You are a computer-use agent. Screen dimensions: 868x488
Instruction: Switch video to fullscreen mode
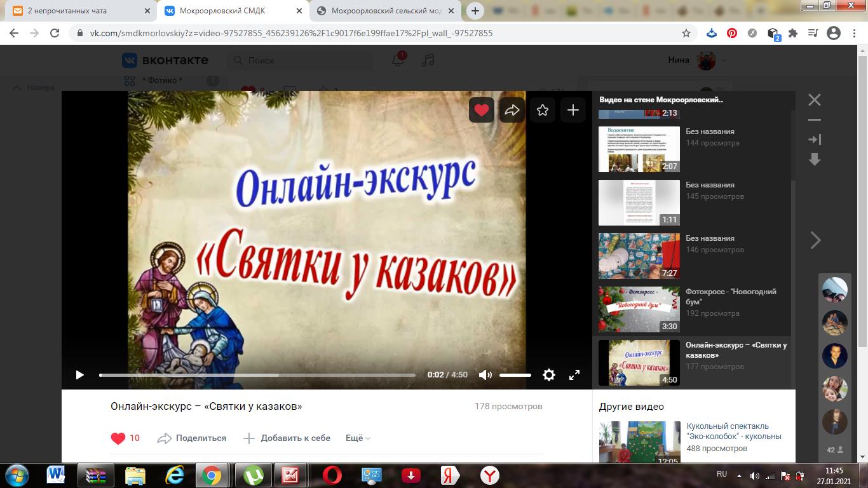(x=574, y=375)
